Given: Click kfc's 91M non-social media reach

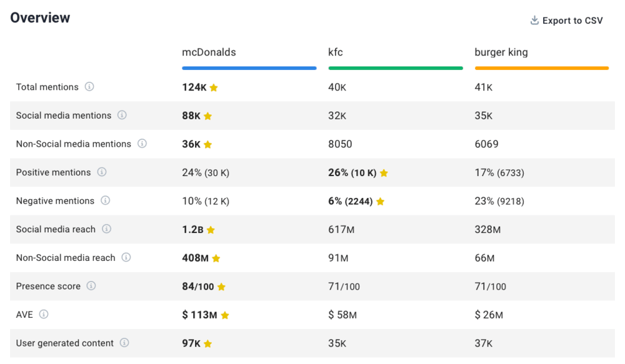Looking at the screenshot, I should tap(338, 258).
